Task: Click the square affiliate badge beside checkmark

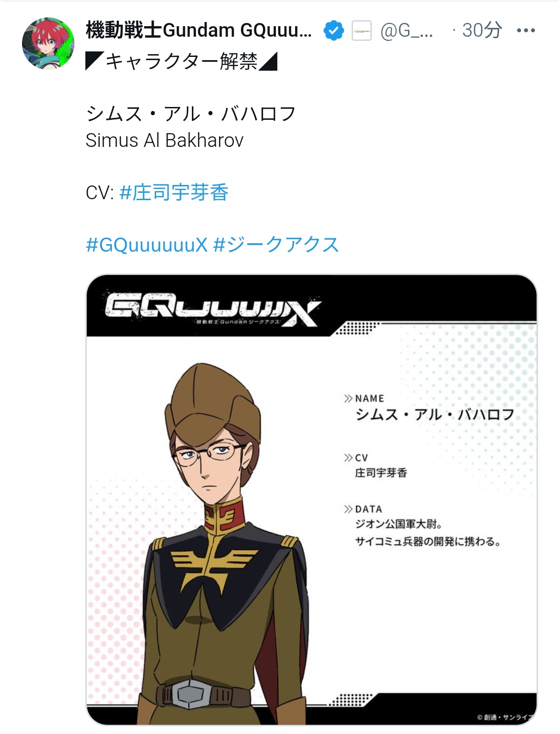Action: [362, 31]
